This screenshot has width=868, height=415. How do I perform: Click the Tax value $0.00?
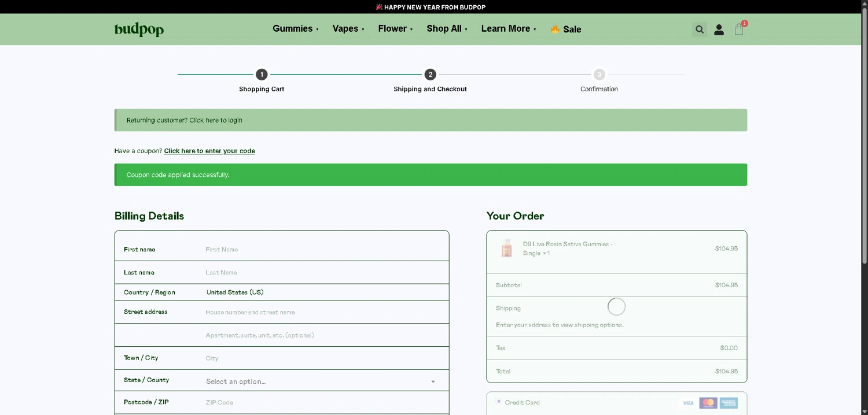pyautogui.click(x=729, y=348)
